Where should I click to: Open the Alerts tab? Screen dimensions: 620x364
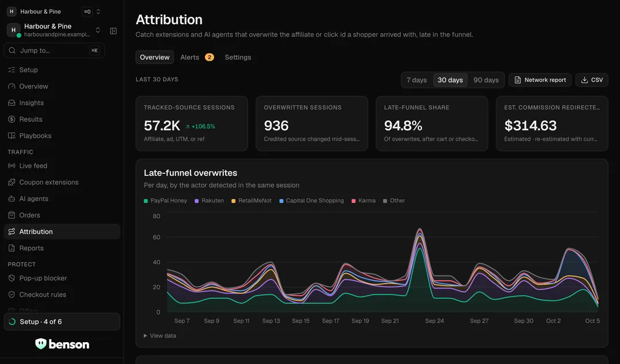[x=197, y=57]
